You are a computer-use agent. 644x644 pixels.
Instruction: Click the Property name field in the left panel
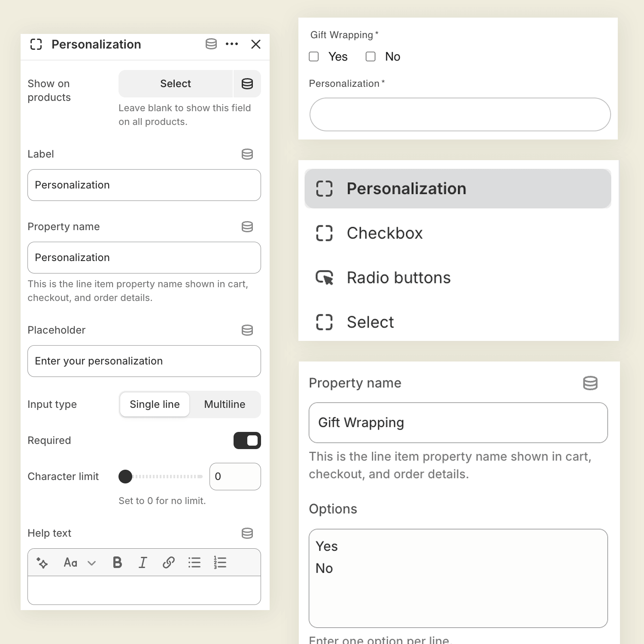click(144, 258)
